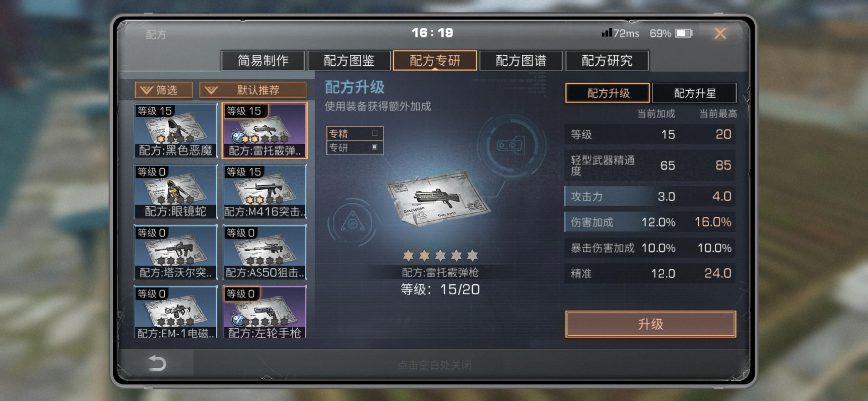Click the goggles equipment slot icon

pyautogui.click(x=511, y=145)
